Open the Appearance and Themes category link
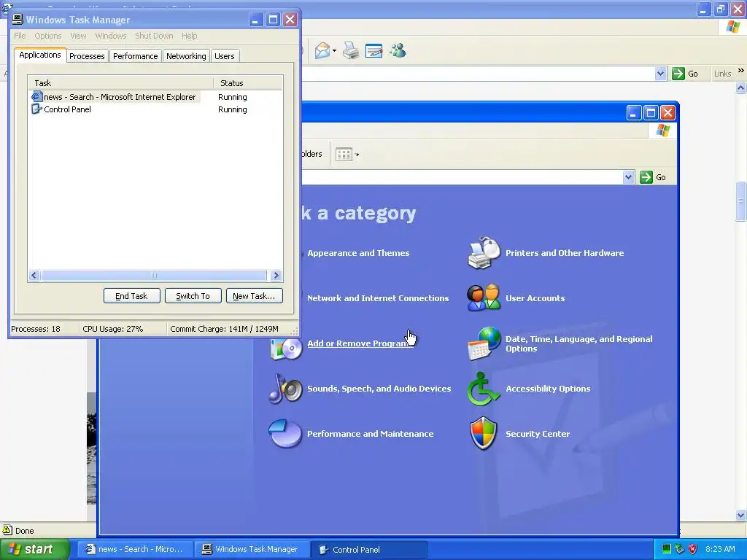747x560 pixels. tap(358, 253)
